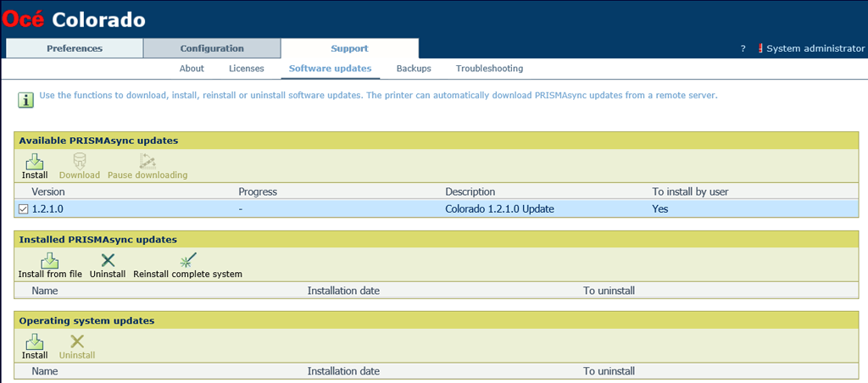Toggle the checkbox for version 1.2.1.0

tap(23, 209)
